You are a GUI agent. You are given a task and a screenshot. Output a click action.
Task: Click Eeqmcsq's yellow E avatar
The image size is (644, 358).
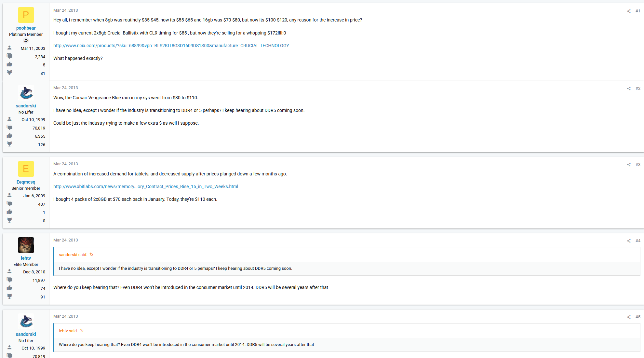(x=26, y=169)
